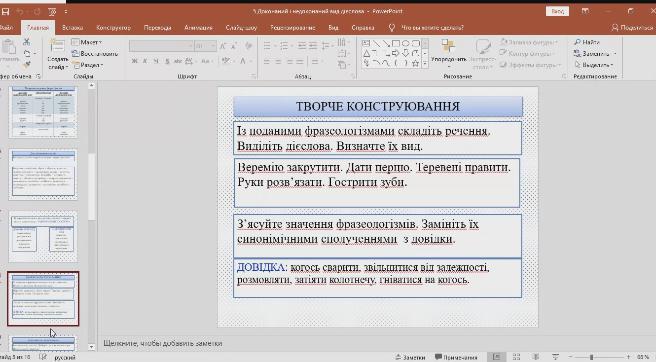656x362 pixels.
Task: Toggle italic formatting К button
Action: click(145, 61)
